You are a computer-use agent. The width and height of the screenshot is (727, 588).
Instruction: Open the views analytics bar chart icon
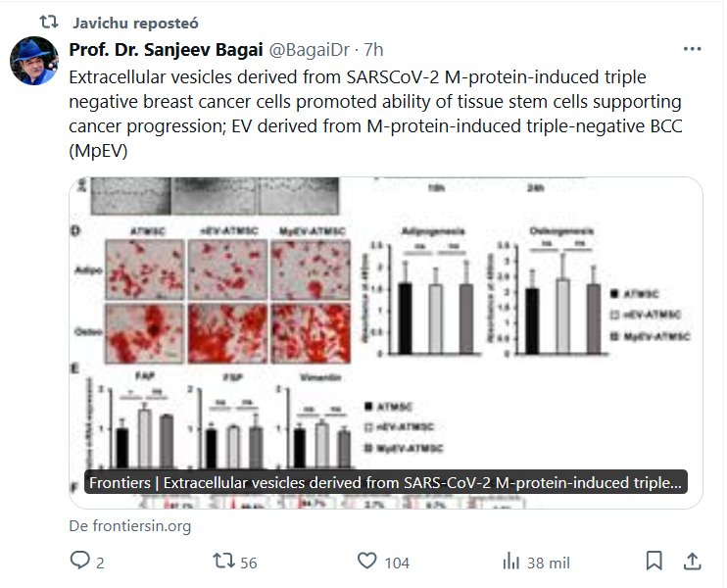[510, 562]
